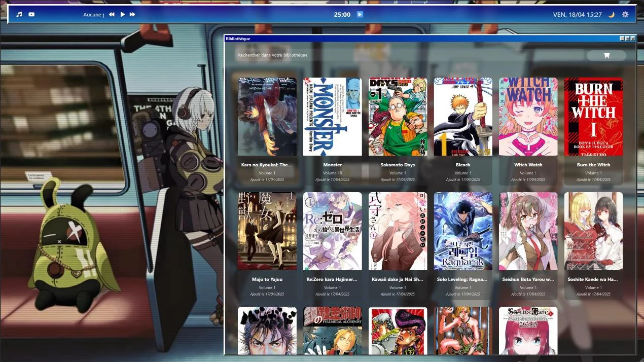Open the Bleach cover

[463, 117]
